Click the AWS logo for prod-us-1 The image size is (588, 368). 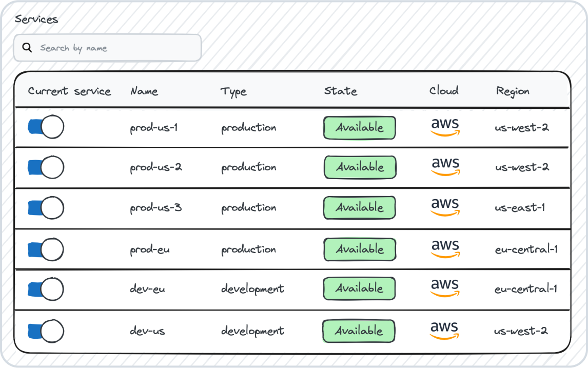point(445,127)
